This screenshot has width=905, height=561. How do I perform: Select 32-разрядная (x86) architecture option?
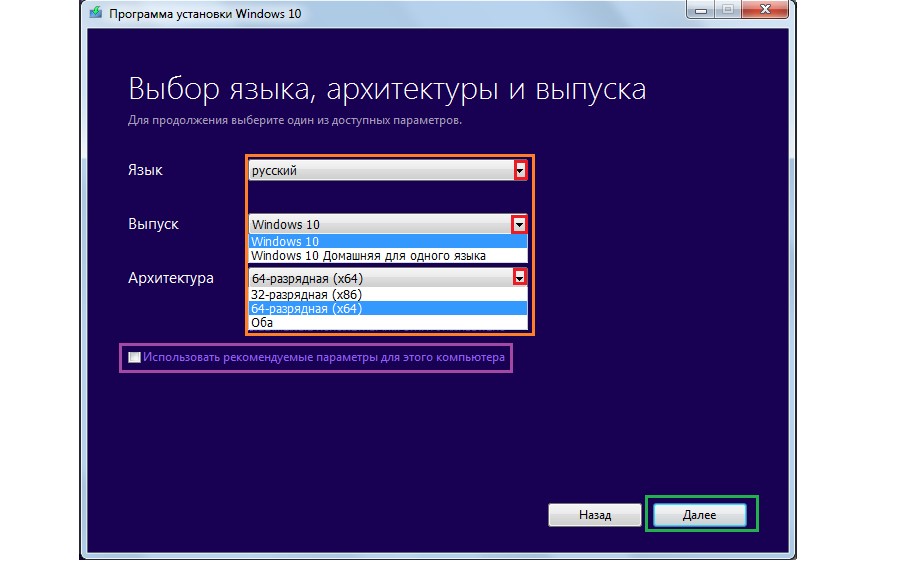coord(388,294)
